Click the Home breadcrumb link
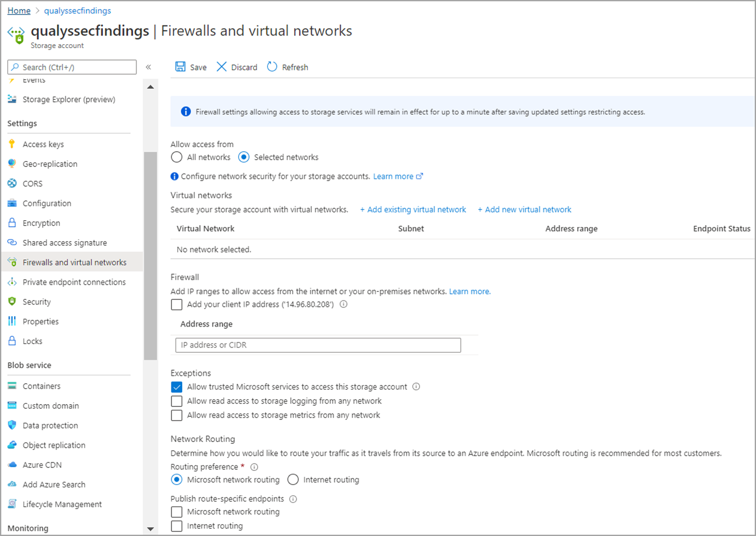 tap(19, 10)
